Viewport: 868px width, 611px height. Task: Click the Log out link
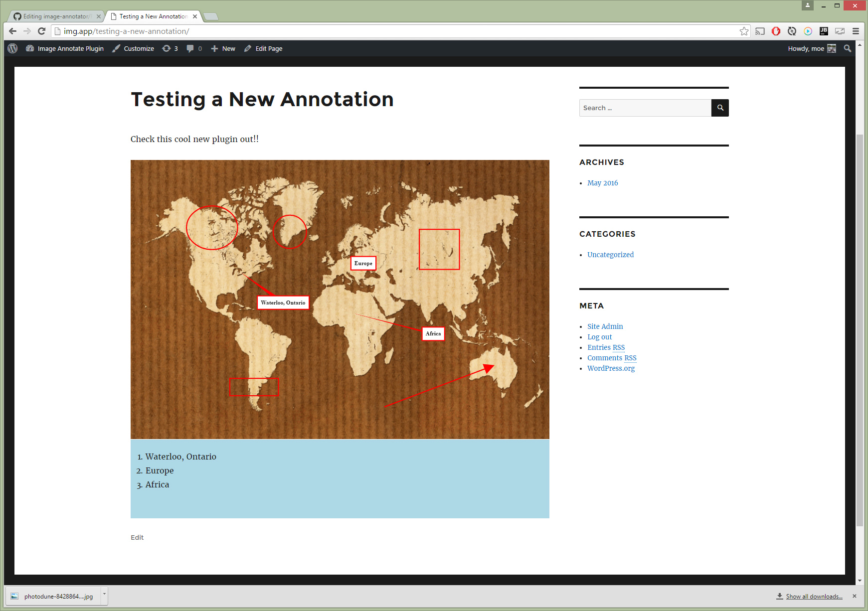(599, 337)
